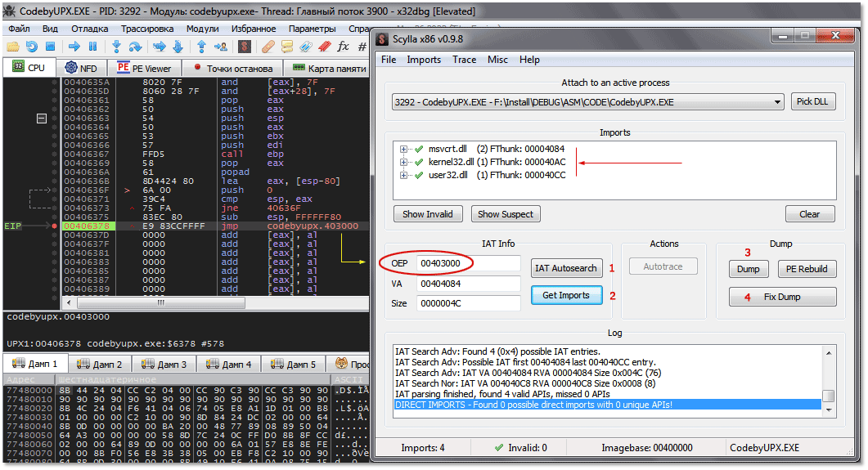This screenshot has height=470, width=868.
Task: Click the PE Rebuild button
Action: [x=807, y=269]
